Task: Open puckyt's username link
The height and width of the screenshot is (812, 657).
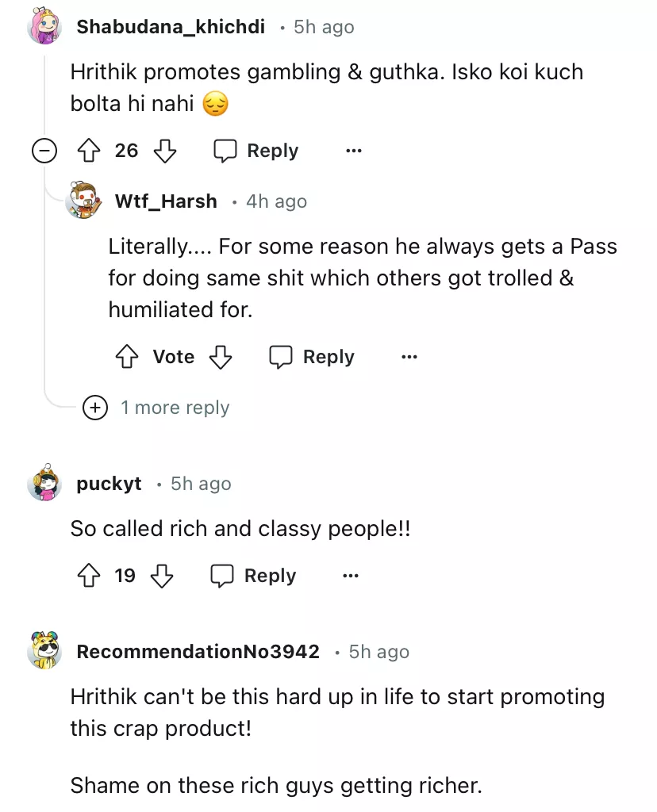Action: [109, 484]
